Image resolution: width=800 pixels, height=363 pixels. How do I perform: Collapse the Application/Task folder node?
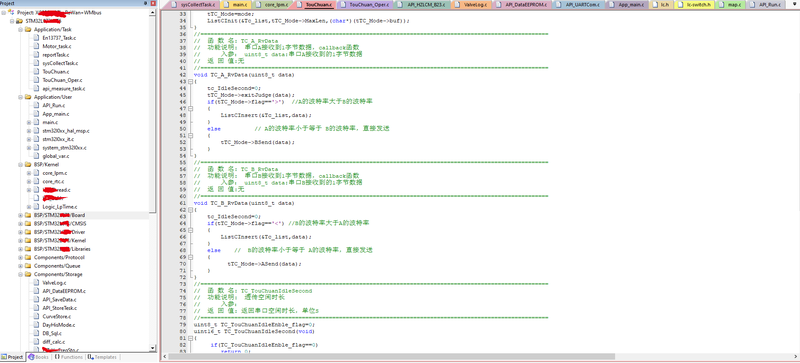tap(21, 30)
